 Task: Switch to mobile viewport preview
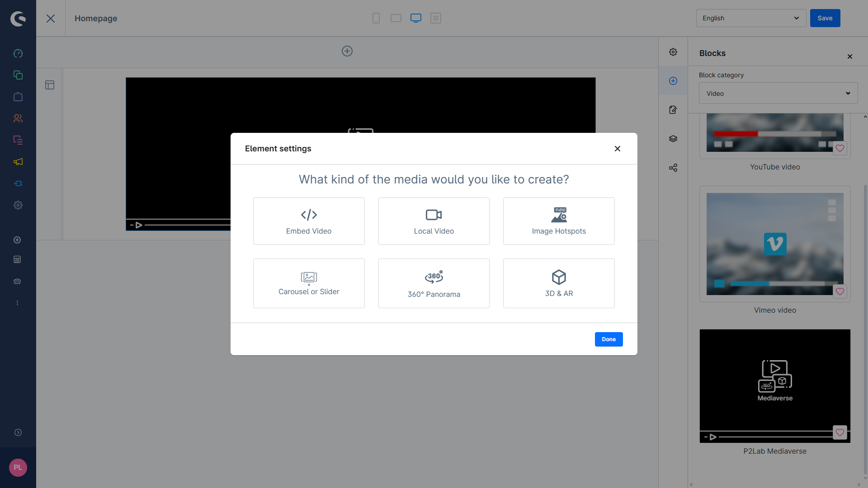[x=376, y=18]
